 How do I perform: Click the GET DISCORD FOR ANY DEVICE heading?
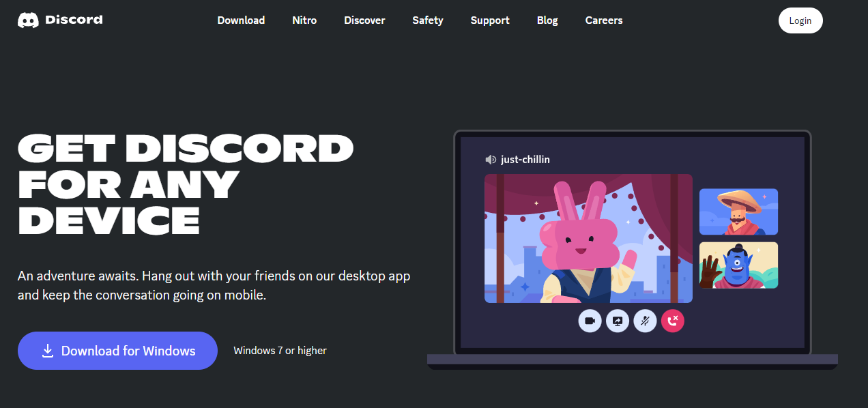(186, 184)
